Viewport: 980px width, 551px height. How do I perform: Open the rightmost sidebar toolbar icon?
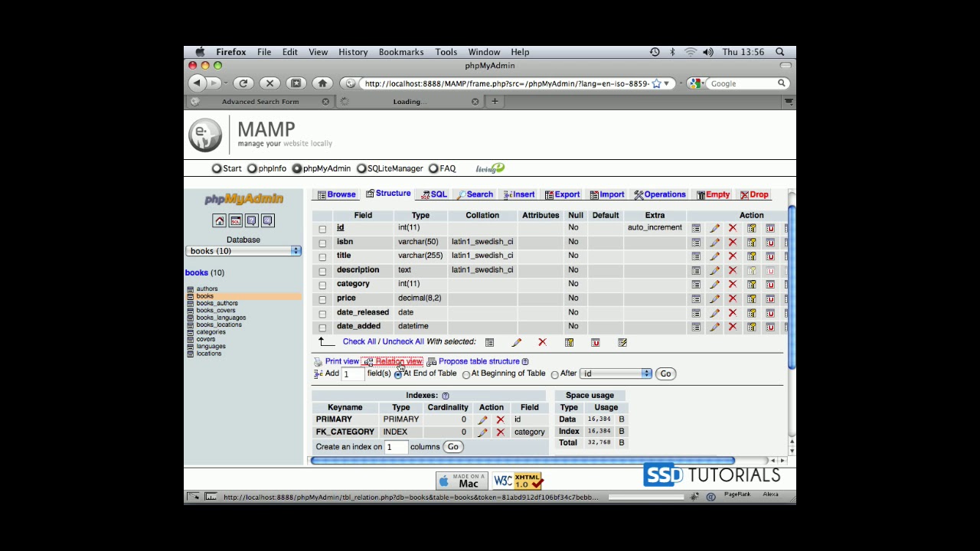click(x=267, y=221)
